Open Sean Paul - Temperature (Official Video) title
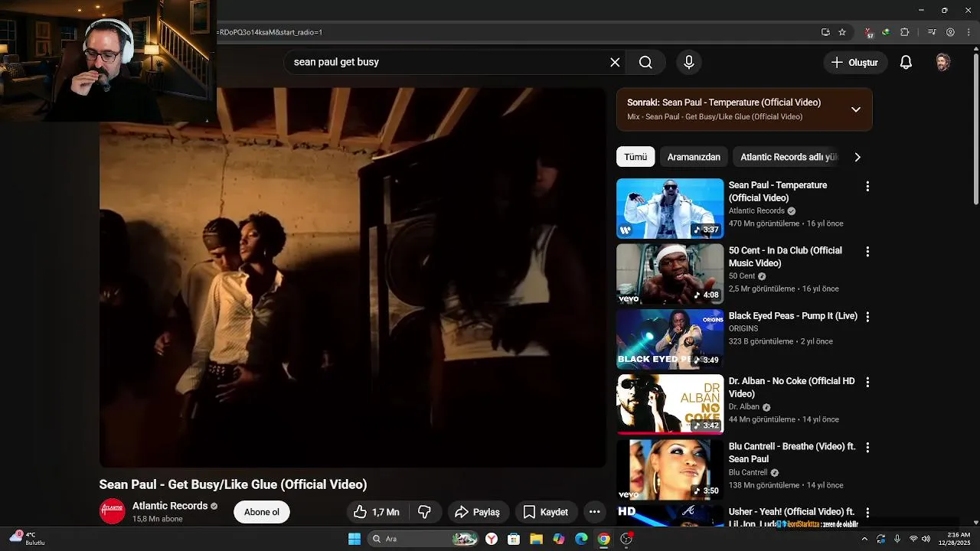 pos(778,191)
